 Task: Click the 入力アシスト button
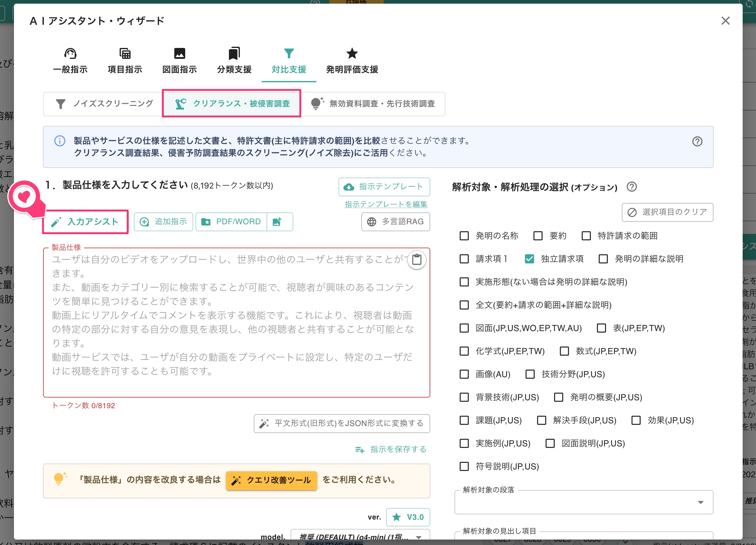click(x=85, y=222)
